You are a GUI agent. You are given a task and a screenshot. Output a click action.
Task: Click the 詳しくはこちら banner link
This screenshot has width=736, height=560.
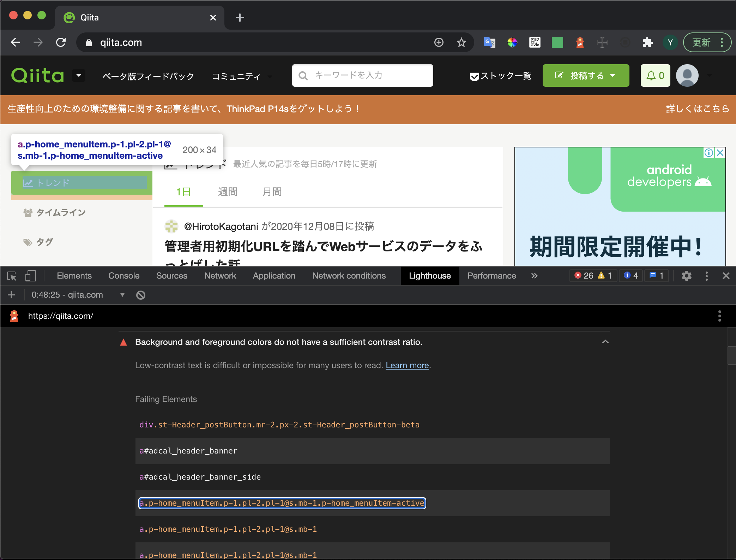tap(696, 109)
